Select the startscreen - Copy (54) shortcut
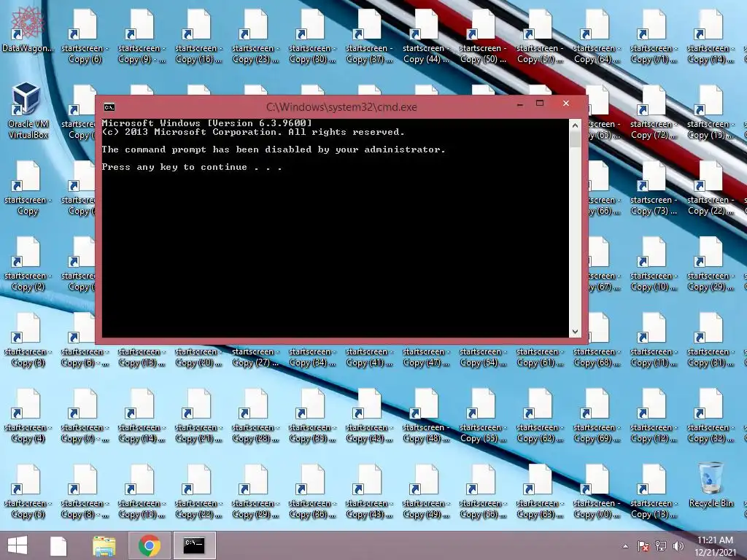This screenshot has width=747, height=560. 483,357
